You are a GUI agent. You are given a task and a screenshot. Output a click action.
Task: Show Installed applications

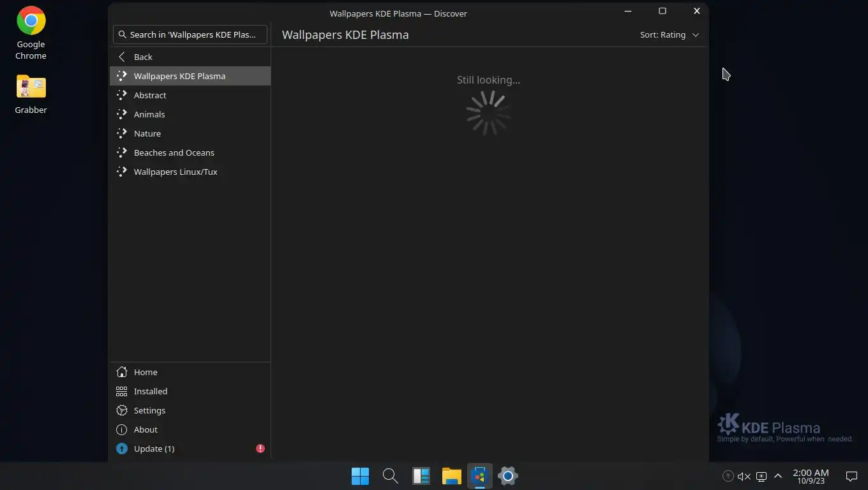click(190, 391)
